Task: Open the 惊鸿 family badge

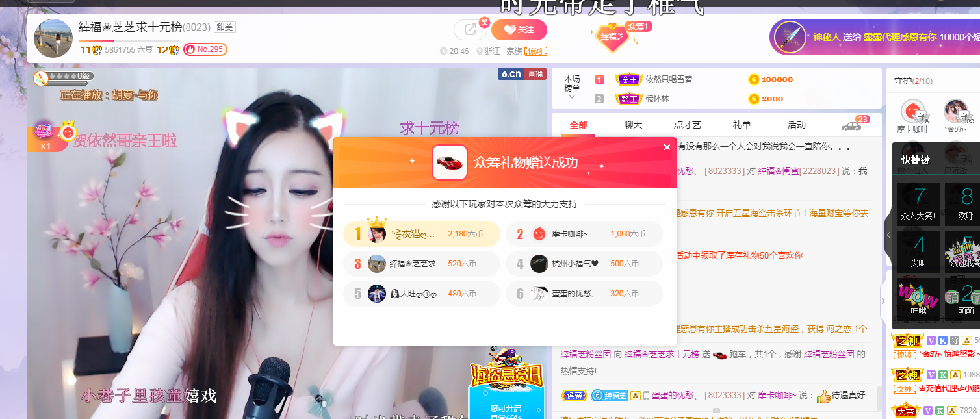Action: [x=536, y=51]
